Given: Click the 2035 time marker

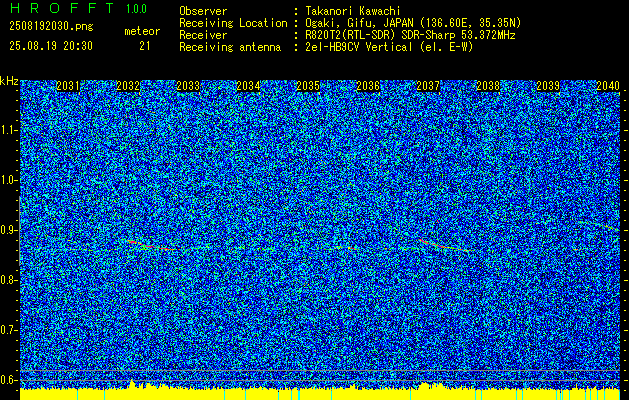Looking at the screenshot, I should point(308,86).
